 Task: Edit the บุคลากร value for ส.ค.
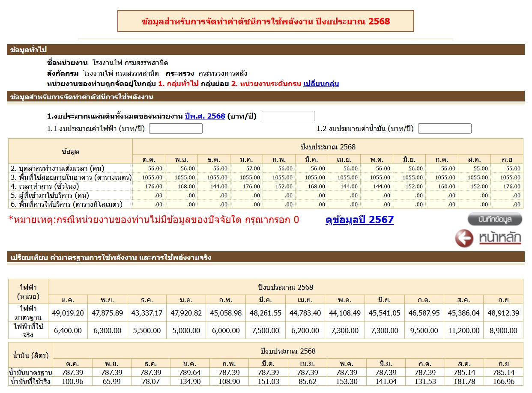click(474, 168)
